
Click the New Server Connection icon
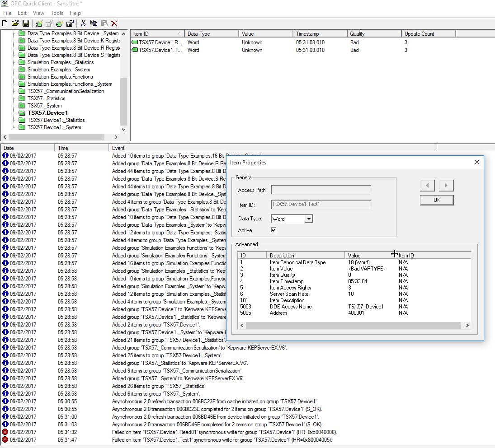click(x=39, y=23)
